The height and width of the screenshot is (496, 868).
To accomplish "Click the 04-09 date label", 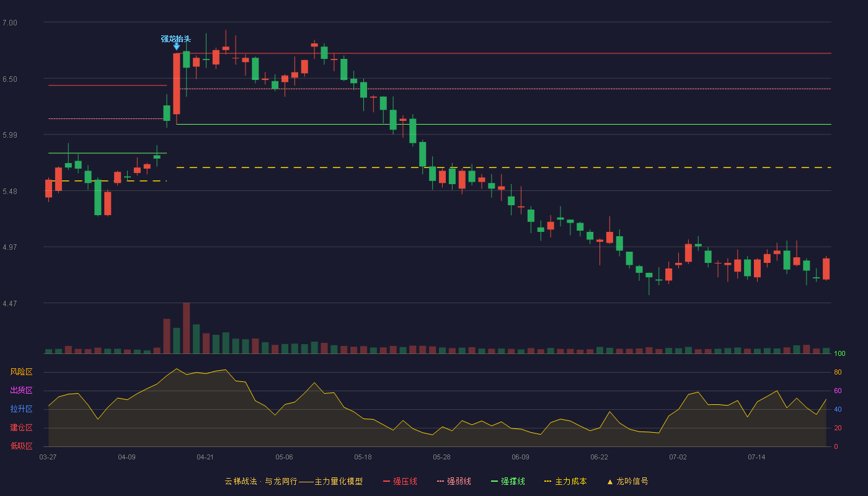I will (126, 457).
